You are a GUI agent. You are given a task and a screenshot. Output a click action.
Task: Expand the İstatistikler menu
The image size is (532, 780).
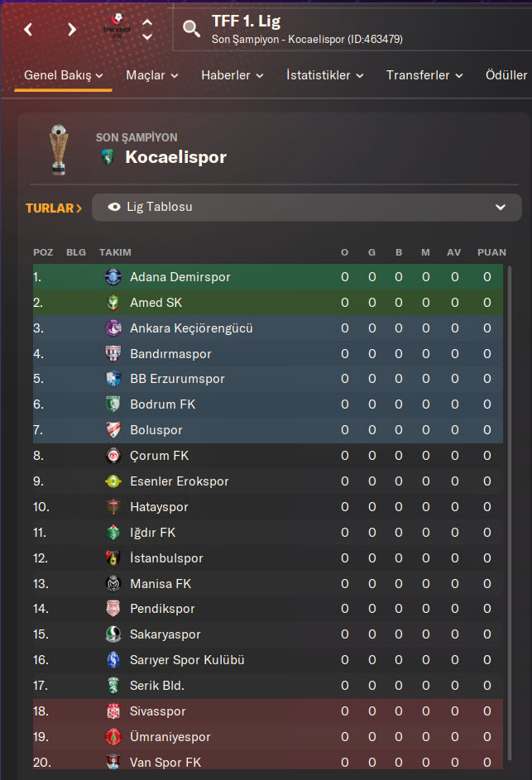click(324, 75)
